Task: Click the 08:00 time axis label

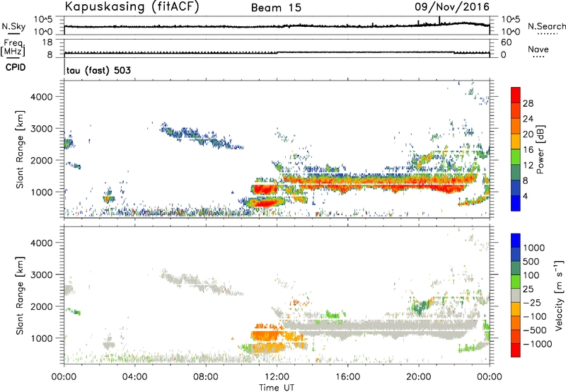Action: pyautogui.click(x=206, y=377)
